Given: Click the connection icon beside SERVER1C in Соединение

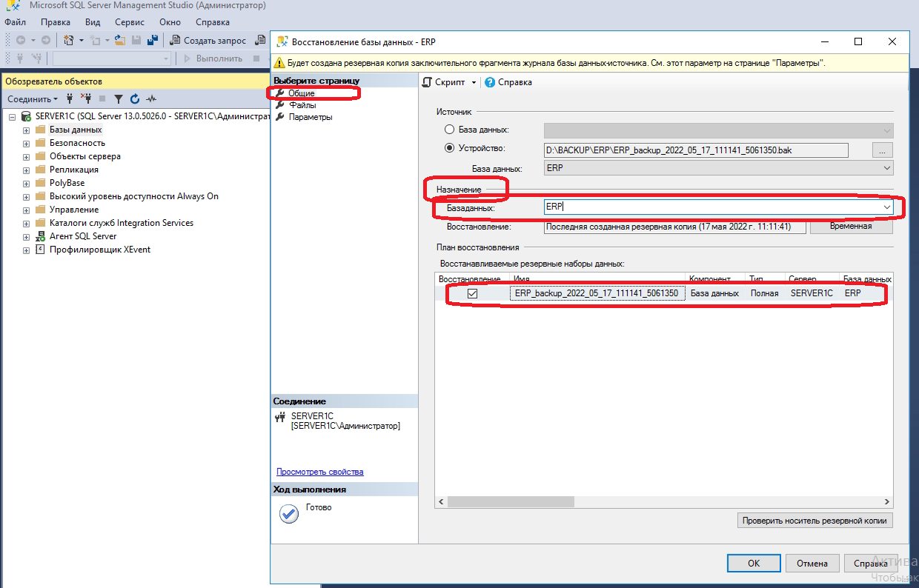Looking at the screenshot, I should (280, 418).
